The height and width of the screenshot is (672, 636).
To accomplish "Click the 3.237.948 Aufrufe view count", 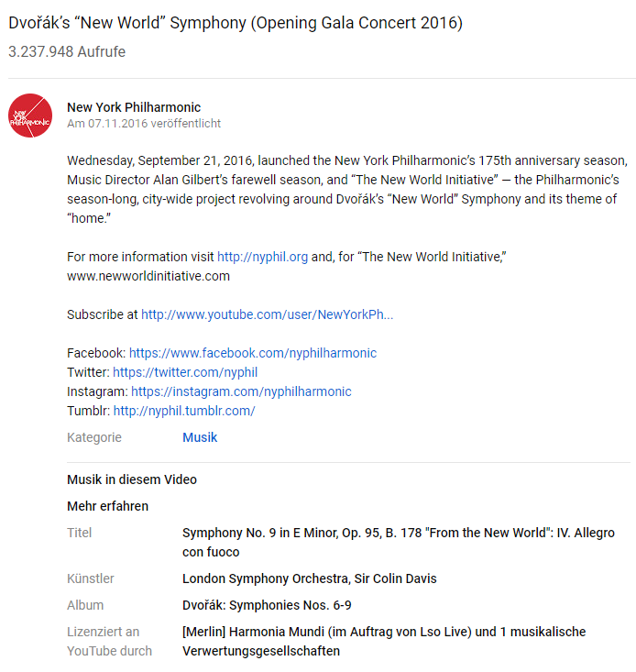I will pos(67,52).
